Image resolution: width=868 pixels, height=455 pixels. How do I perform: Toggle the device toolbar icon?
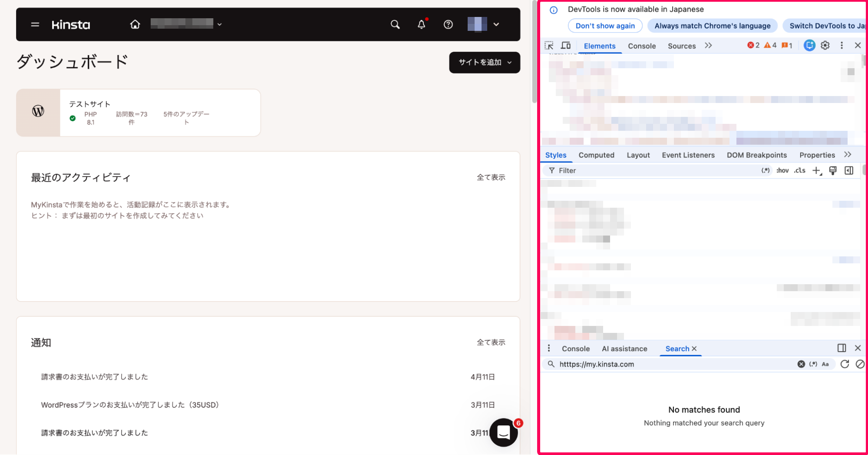[565, 46]
